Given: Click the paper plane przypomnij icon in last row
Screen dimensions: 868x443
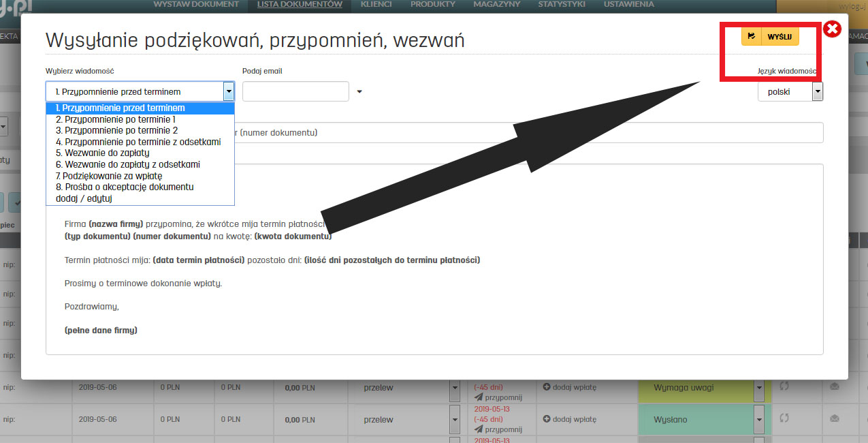Looking at the screenshot, I should [x=479, y=429].
